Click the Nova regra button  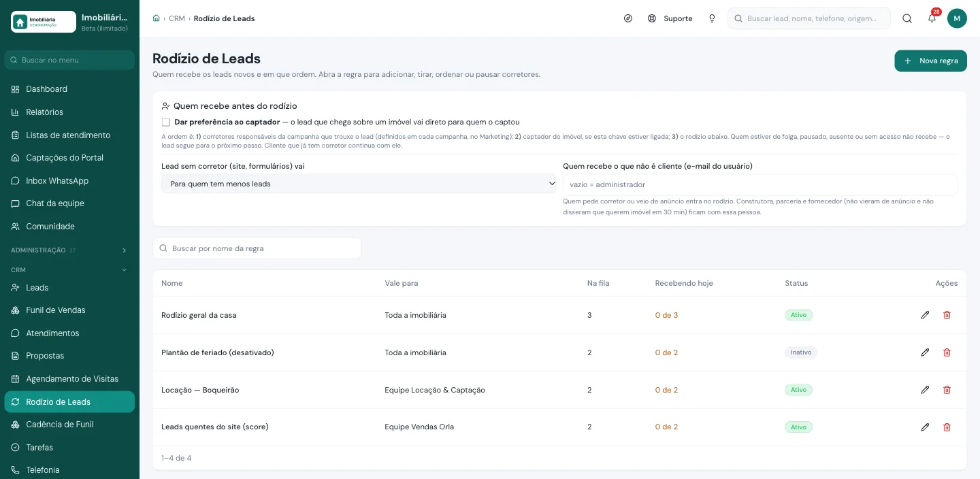point(930,61)
